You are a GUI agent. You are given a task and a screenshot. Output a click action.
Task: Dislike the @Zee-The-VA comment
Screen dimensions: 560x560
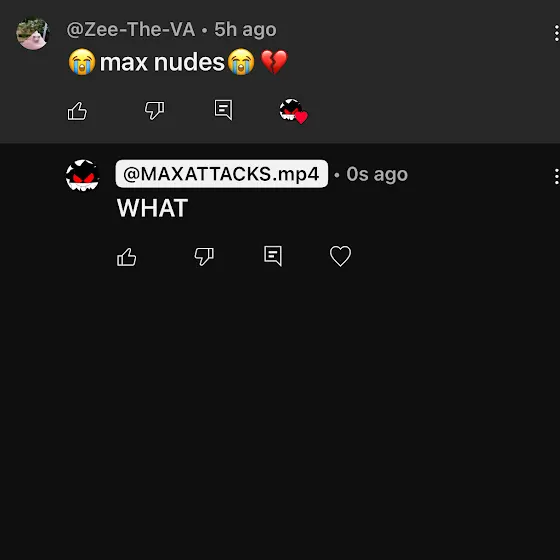click(154, 110)
